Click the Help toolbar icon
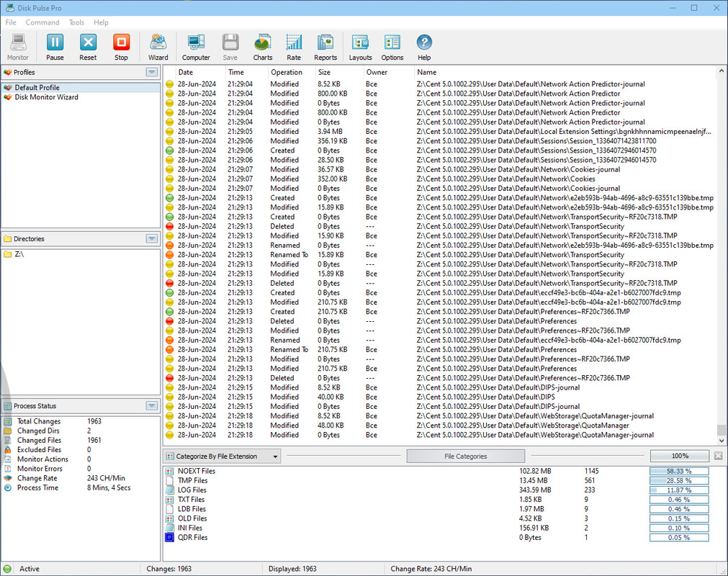Screen dimensions: 728x576 click(x=424, y=48)
